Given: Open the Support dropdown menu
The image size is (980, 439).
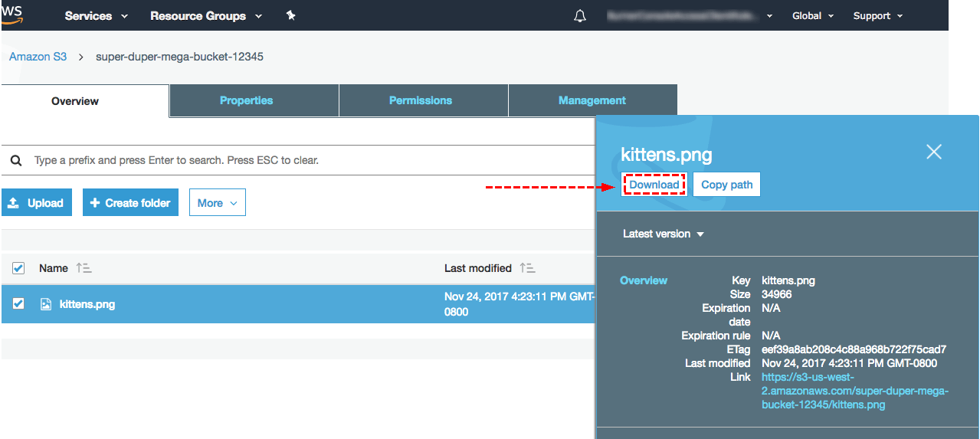Looking at the screenshot, I should pos(878,15).
